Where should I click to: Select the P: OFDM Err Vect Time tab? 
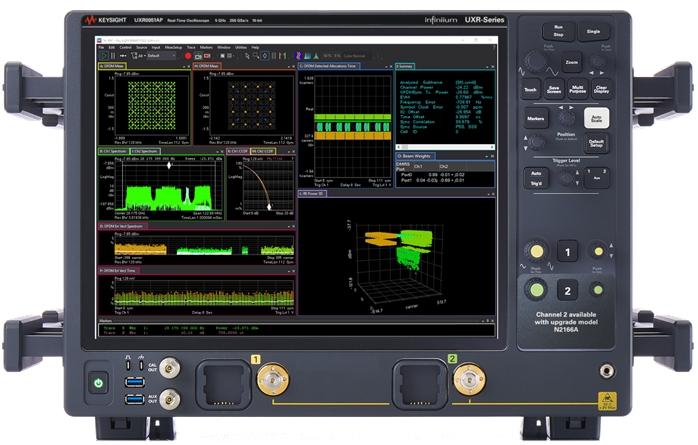(x=118, y=271)
